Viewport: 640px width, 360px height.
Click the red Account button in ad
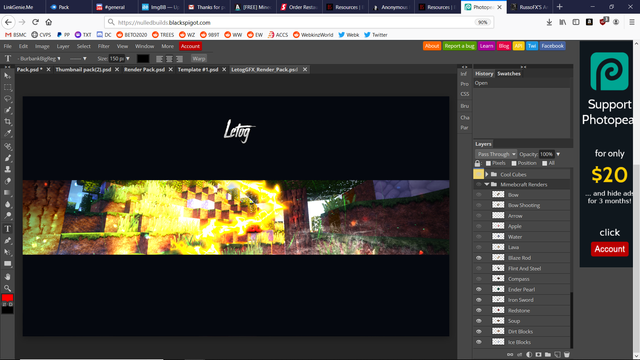click(609, 249)
